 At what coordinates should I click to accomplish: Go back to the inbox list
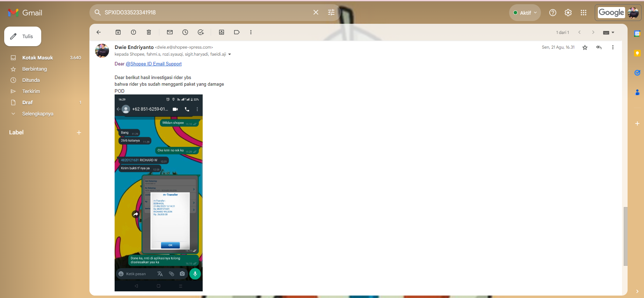click(x=99, y=32)
